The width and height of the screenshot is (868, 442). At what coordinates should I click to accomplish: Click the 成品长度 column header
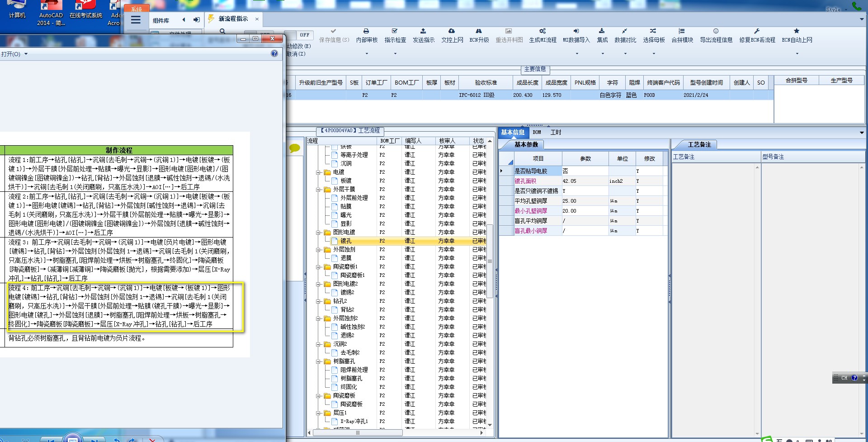(528, 83)
